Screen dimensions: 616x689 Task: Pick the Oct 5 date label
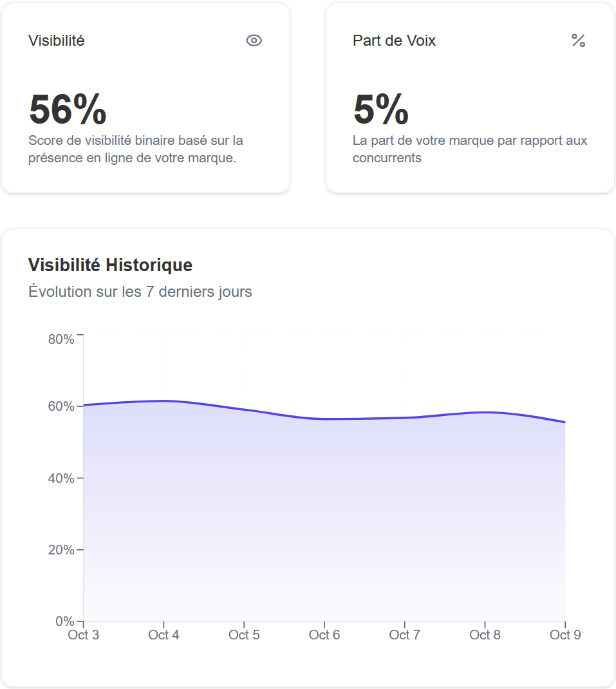click(244, 635)
